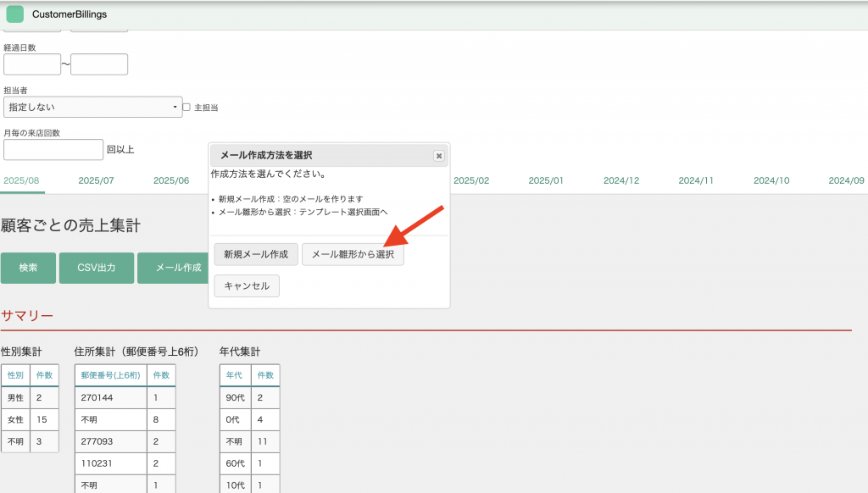Click the green CustomerBillings app logo
Screen dimensions: 868x493
15,14
